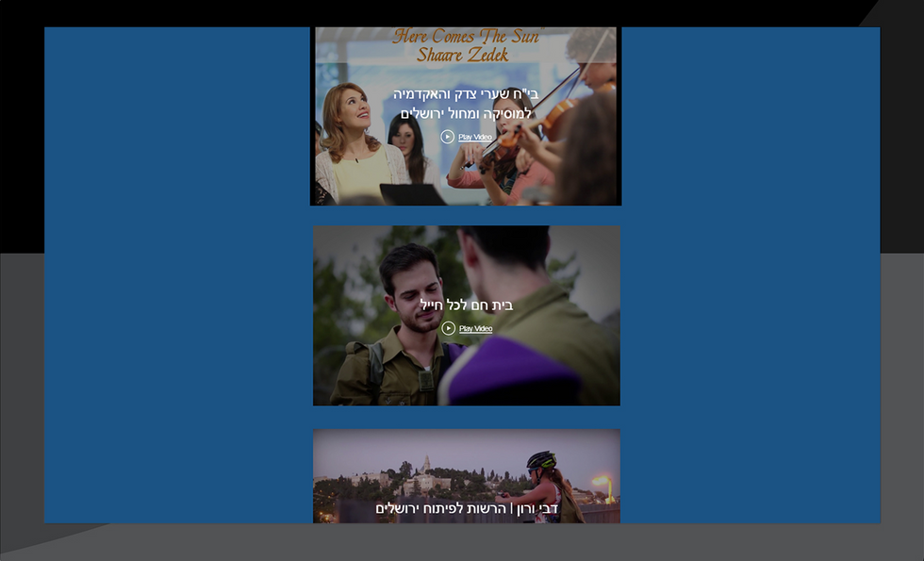Open the cyclist video thumbnail with Jerusalem skyline

466,476
